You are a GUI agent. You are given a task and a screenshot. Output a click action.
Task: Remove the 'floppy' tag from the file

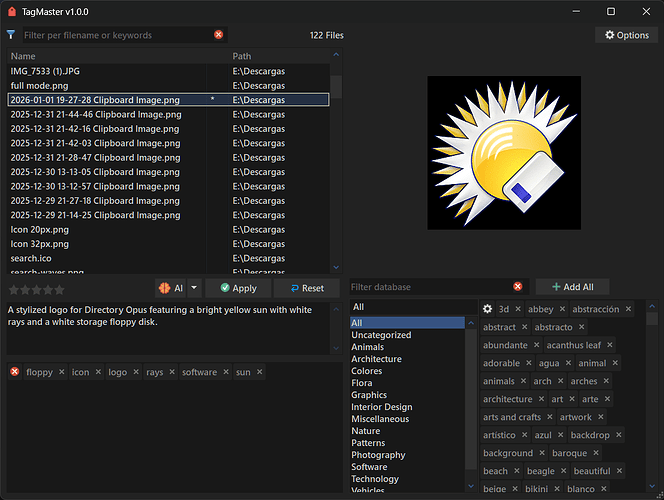(62, 372)
